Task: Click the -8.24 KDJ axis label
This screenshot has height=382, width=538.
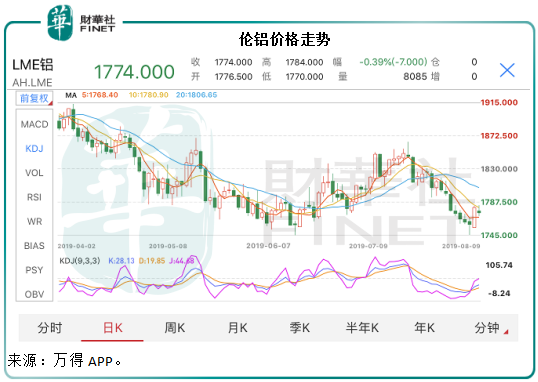Action: tap(499, 293)
